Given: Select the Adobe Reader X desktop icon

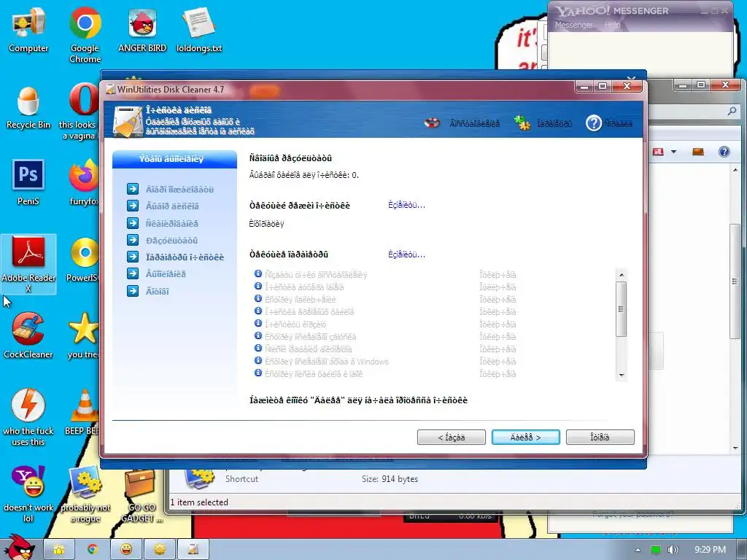Looking at the screenshot, I should pos(28,263).
